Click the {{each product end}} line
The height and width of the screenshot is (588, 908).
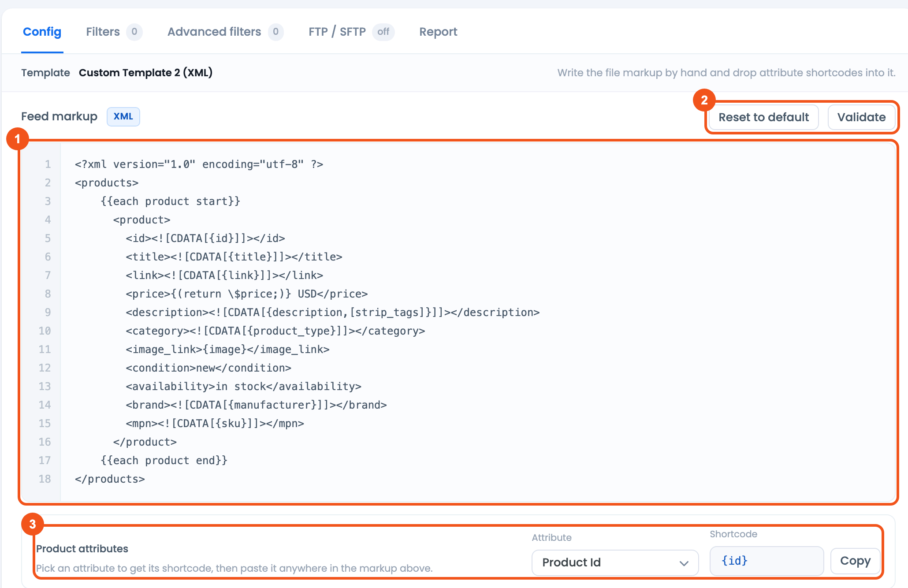click(164, 461)
